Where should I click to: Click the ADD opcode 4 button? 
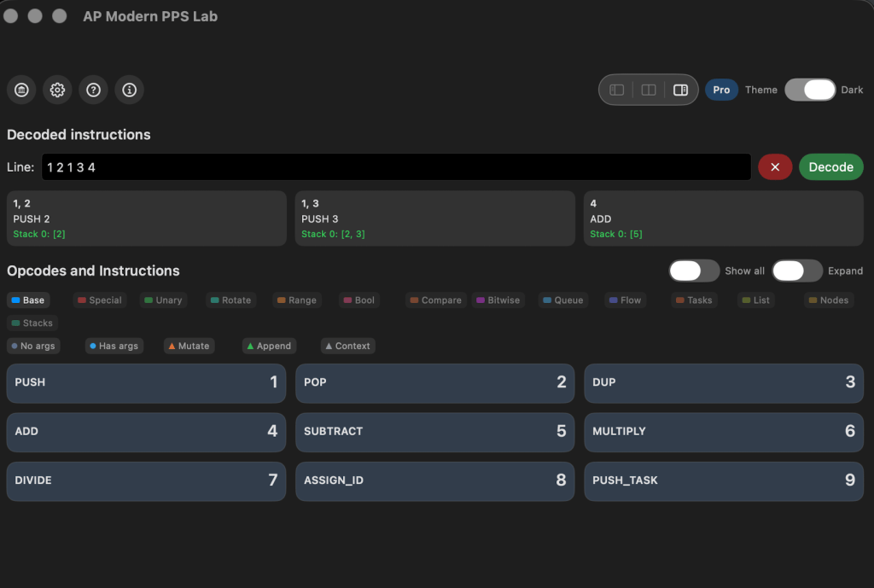(147, 432)
